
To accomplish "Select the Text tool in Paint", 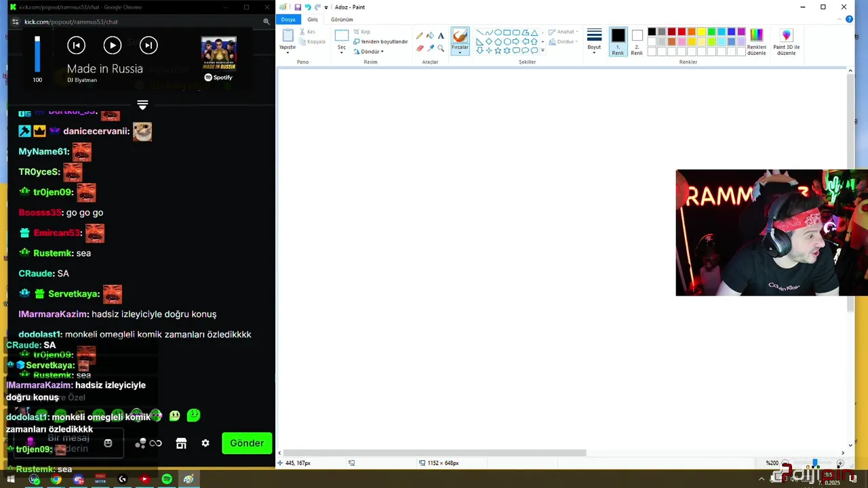I will coord(441,35).
